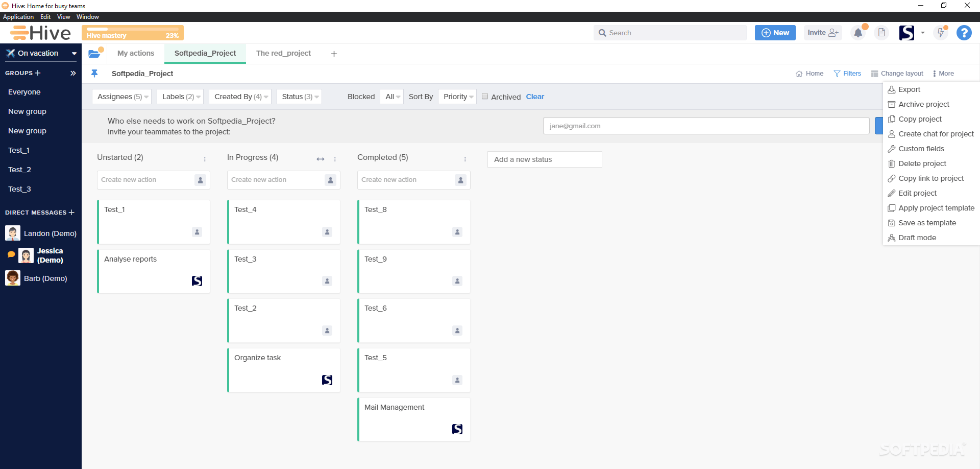
Task: Set assignee for new Unstarted action
Action: 200,180
